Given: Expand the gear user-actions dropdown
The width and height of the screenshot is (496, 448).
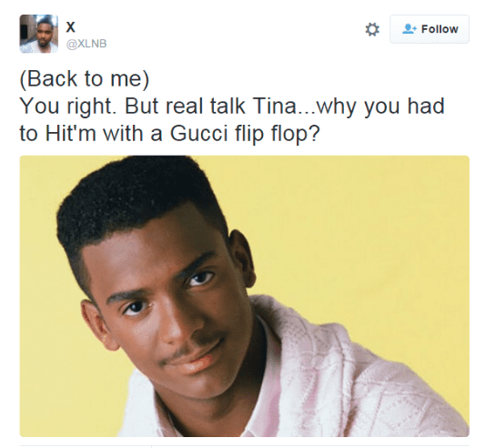Looking at the screenshot, I should pyautogui.click(x=372, y=29).
